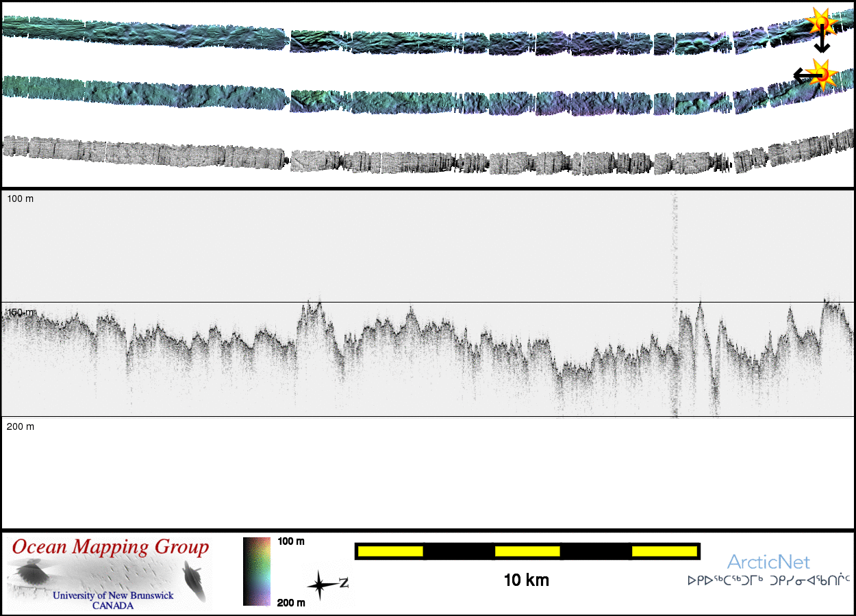This screenshot has width=856, height=616.
Task: Click the 200 m legend label
Action: (291, 602)
